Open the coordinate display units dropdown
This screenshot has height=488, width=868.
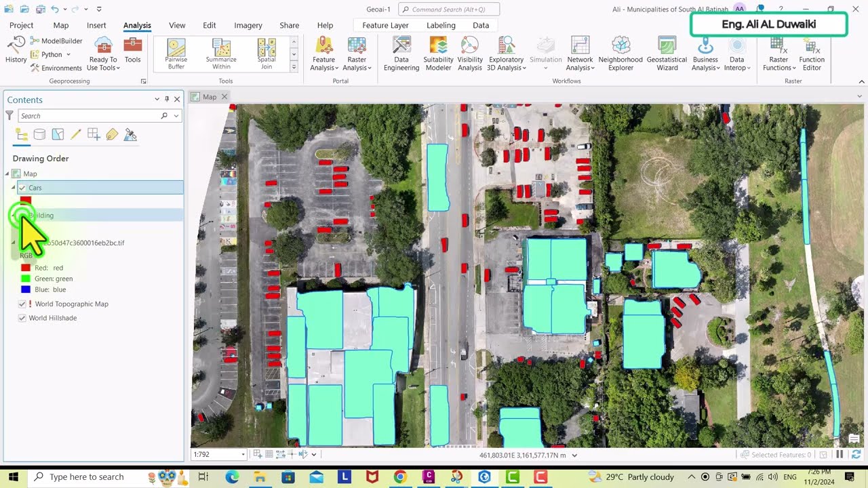pyautogui.click(x=575, y=455)
